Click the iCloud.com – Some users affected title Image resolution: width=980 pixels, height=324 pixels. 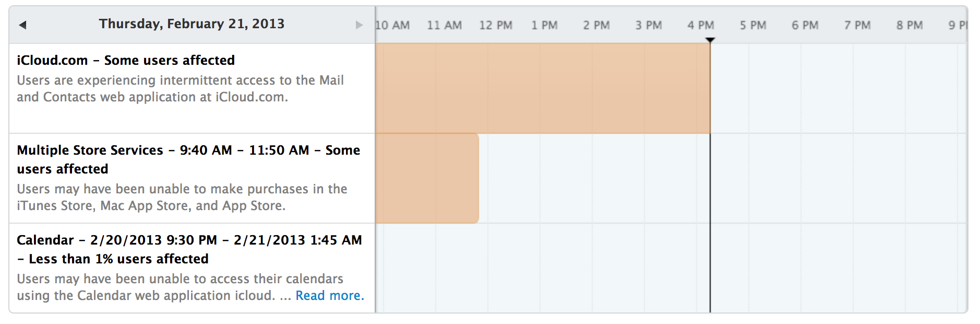point(126,61)
